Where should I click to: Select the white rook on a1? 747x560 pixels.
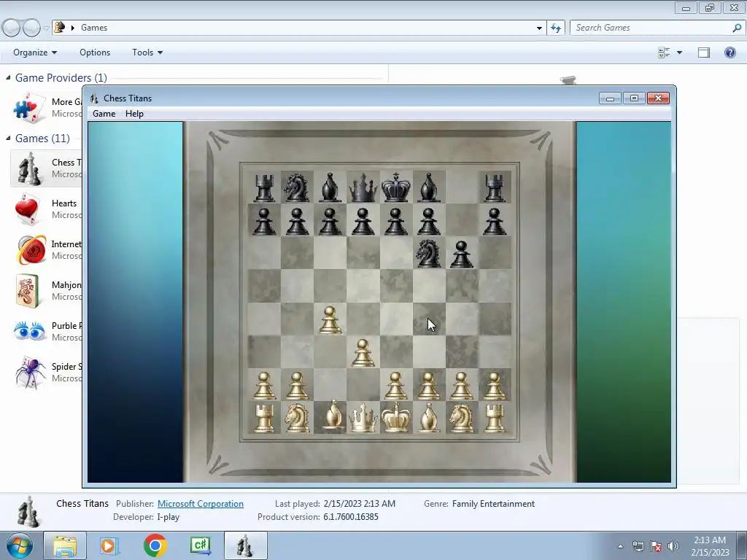(x=264, y=418)
